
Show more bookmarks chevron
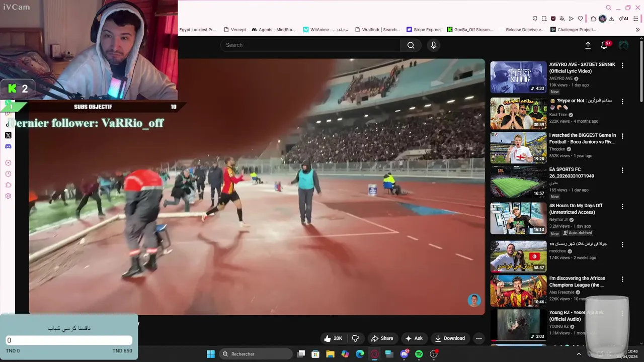637,30
